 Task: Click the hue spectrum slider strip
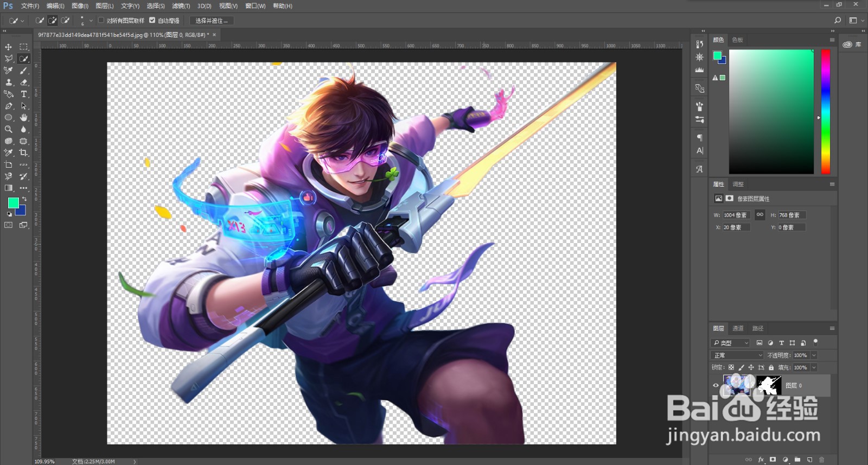pyautogui.click(x=825, y=112)
